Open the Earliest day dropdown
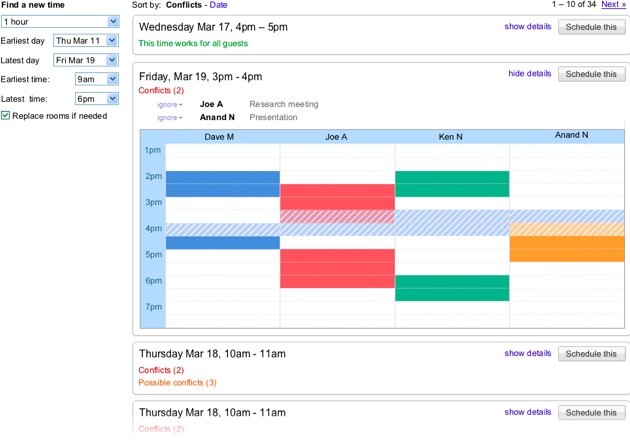This screenshot has width=630, height=445. pos(86,41)
